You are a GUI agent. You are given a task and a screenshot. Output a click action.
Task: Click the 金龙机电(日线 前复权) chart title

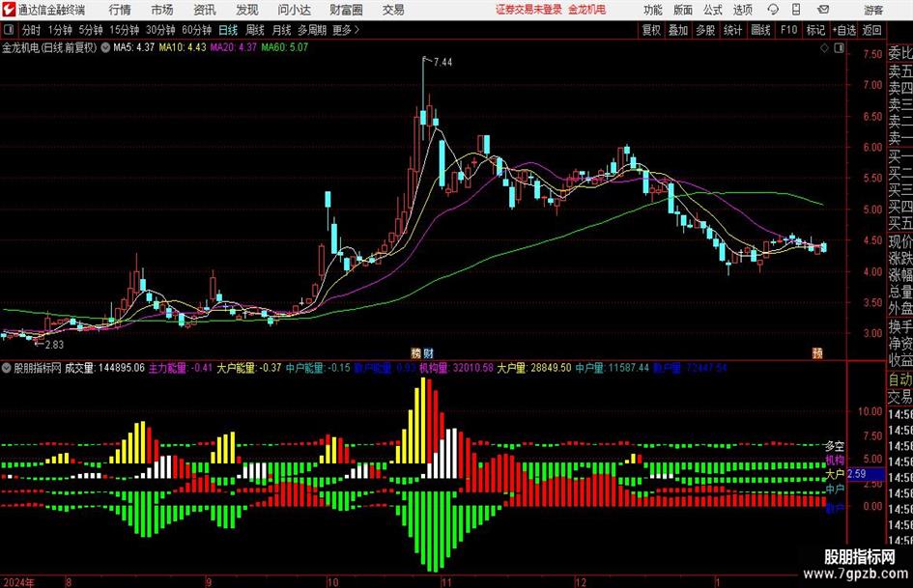click(49, 47)
